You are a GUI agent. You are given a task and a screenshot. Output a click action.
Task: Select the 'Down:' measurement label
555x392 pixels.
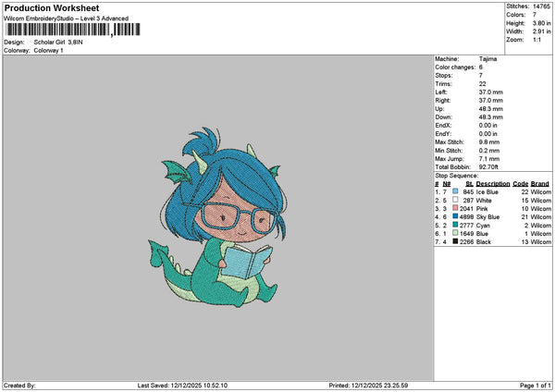point(443,117)
